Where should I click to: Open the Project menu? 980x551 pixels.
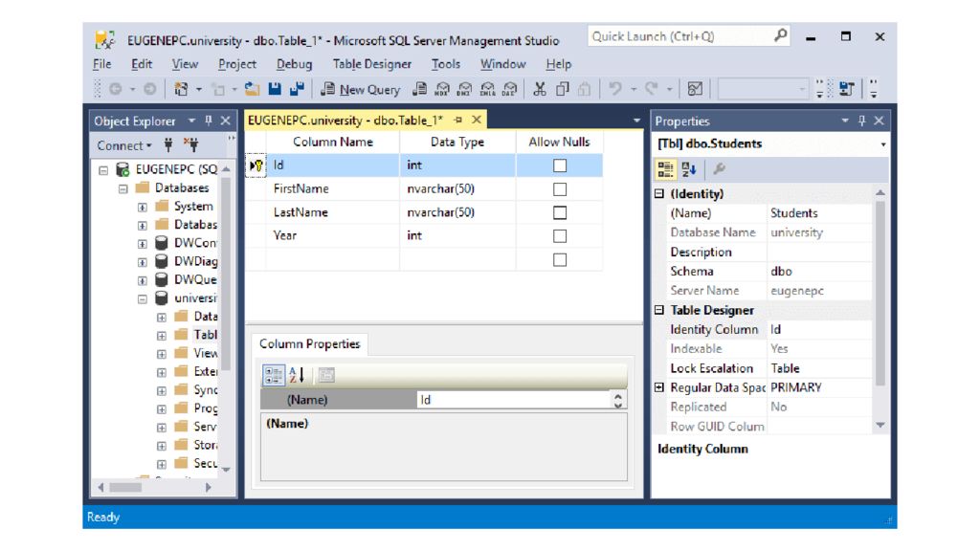coord(237,64)
